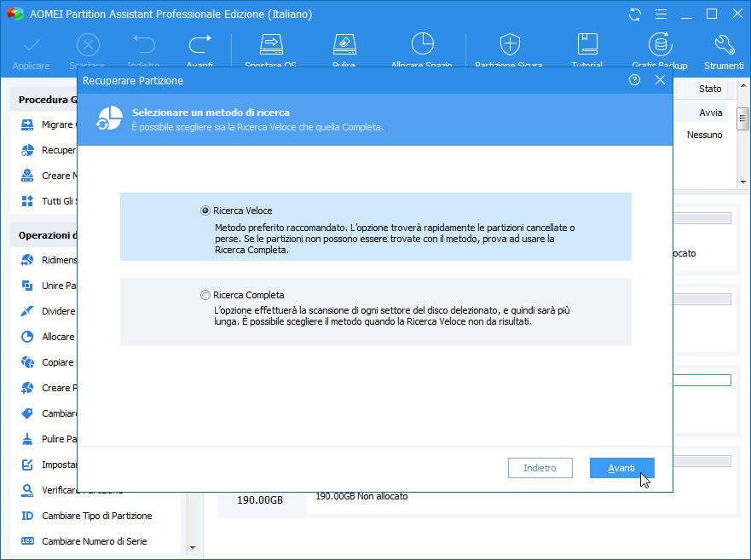Select the Ricerca Completa radio button
This screenshot has width=751, height=560.
(205, 295)
